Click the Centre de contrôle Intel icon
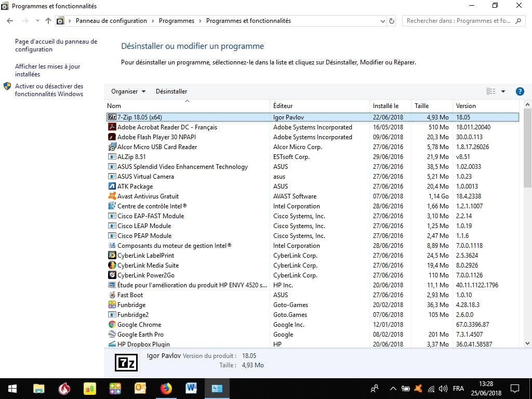The image size is (532, 399). [x=112, y=206]
